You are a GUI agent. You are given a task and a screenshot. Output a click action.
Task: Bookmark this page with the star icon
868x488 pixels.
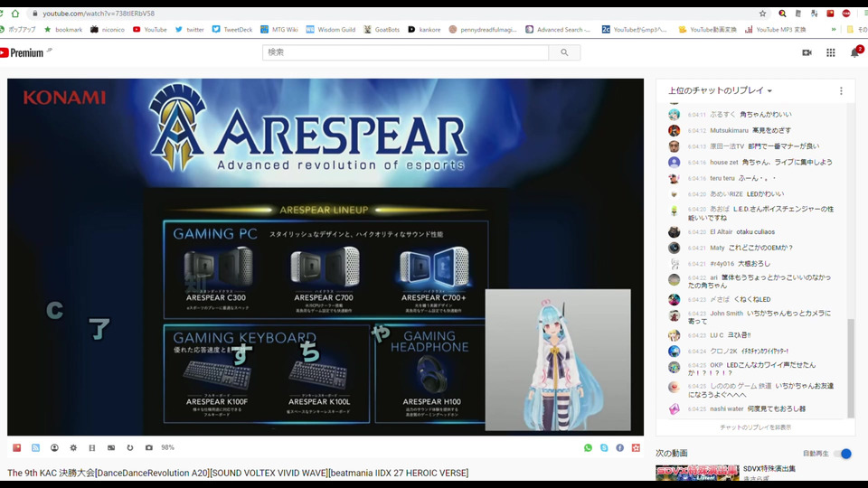click(762, 14)
